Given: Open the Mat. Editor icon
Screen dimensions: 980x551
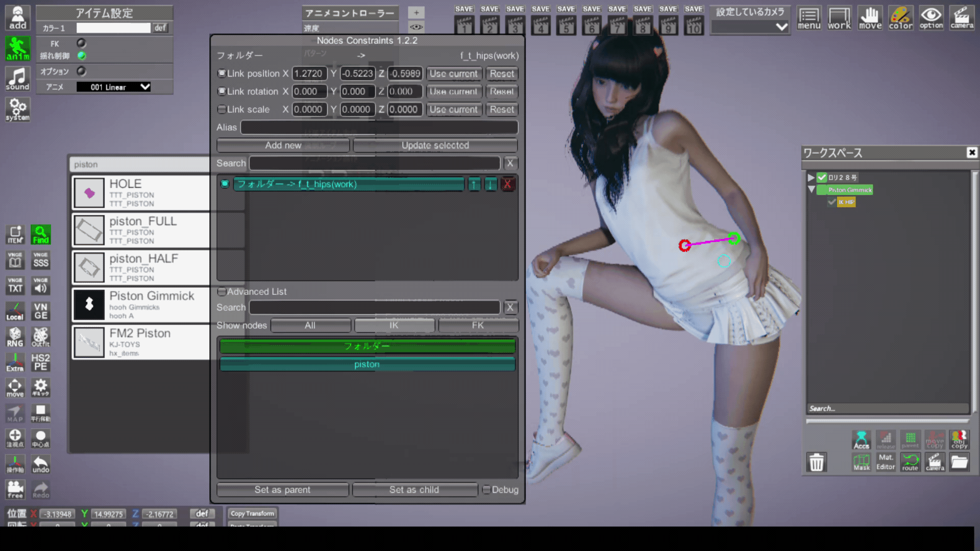Looking at the screenshot, I should pyautogui.click(x=886, y=462).
